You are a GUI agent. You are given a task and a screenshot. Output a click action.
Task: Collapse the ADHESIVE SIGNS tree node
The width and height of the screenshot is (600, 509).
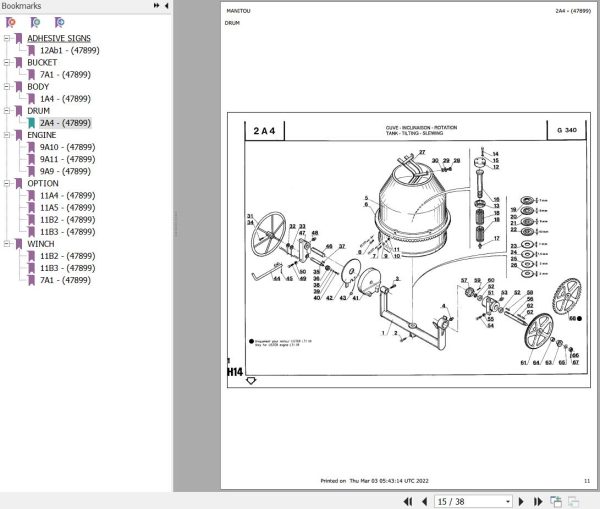point(7,38)
